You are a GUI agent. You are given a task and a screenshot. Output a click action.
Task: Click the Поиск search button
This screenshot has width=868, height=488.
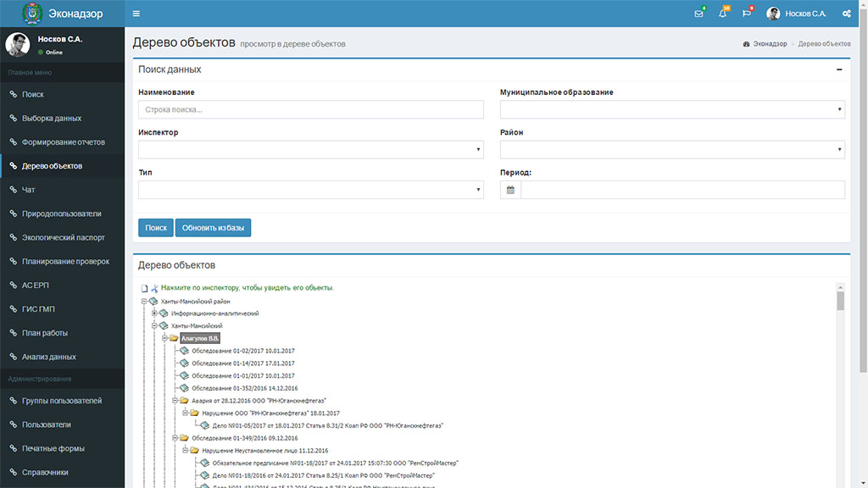[x=156, y=228]
